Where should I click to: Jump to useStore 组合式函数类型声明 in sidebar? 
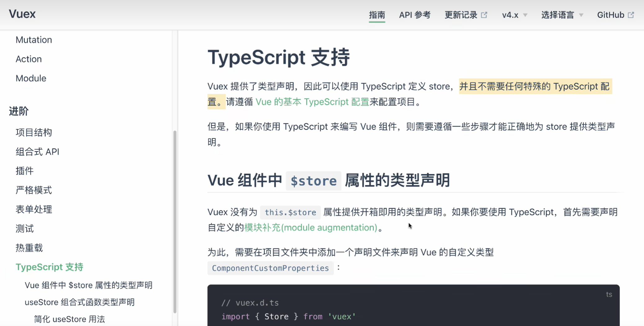coord(79,302)
